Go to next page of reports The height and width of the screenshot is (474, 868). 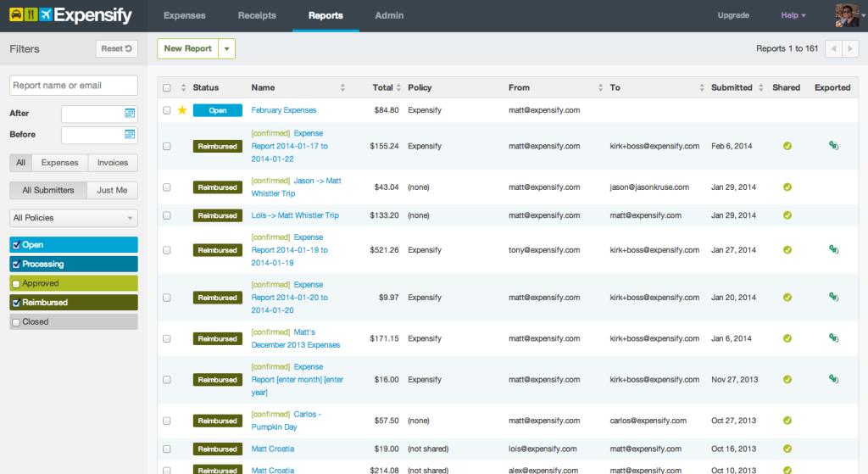point(850,49)
